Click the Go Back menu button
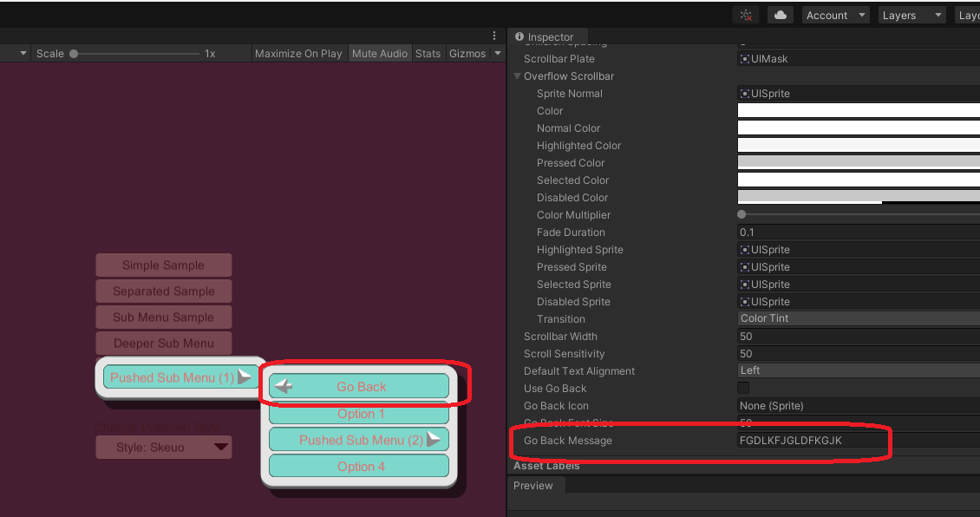The height and width of the screenshot is (517, 980). click(x=359, y=386)
